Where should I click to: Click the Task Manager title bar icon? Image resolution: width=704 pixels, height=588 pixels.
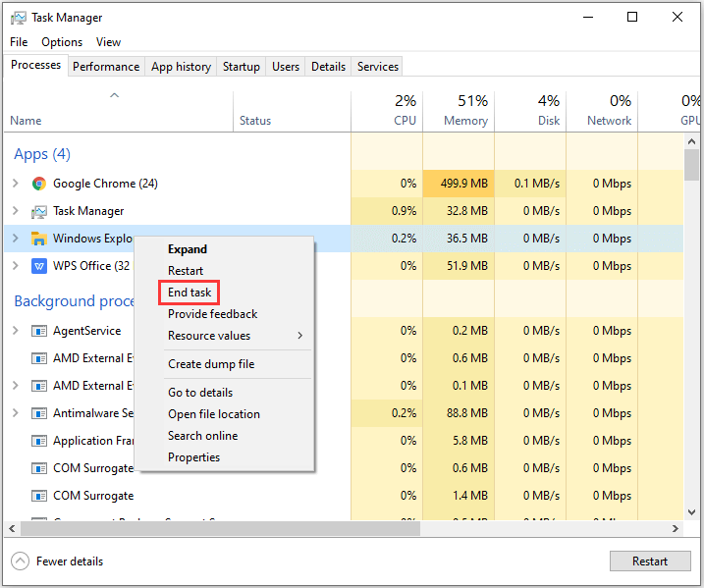tap(19, 18)
